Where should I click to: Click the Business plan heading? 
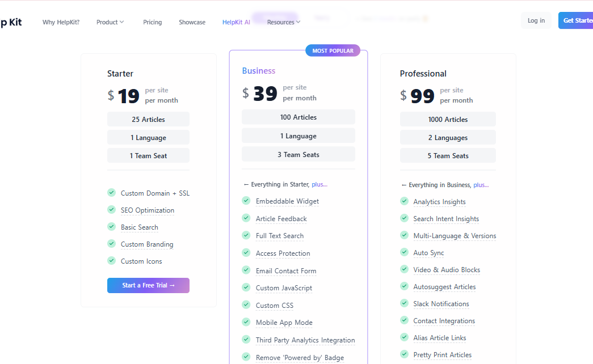[x=259, y=71]
